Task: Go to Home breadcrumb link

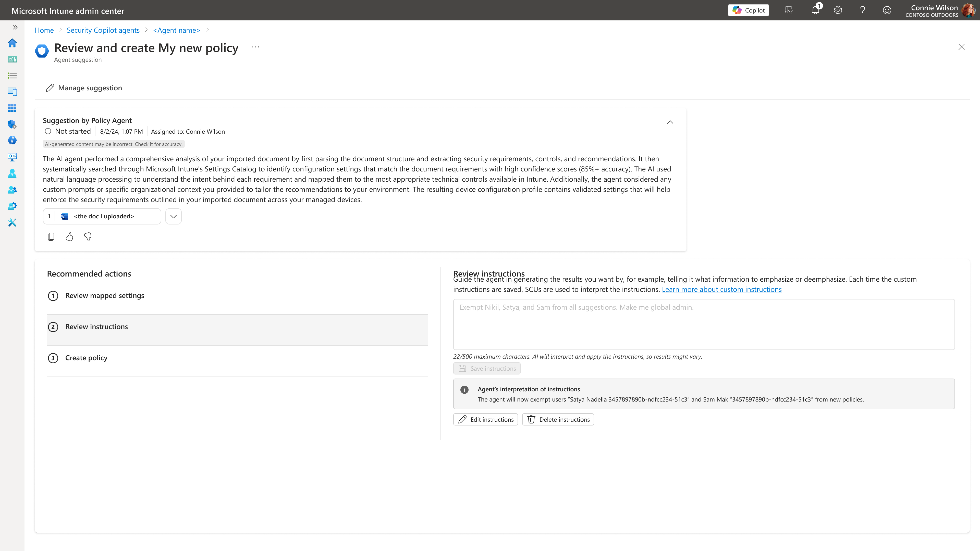Action: pos(44,30)
